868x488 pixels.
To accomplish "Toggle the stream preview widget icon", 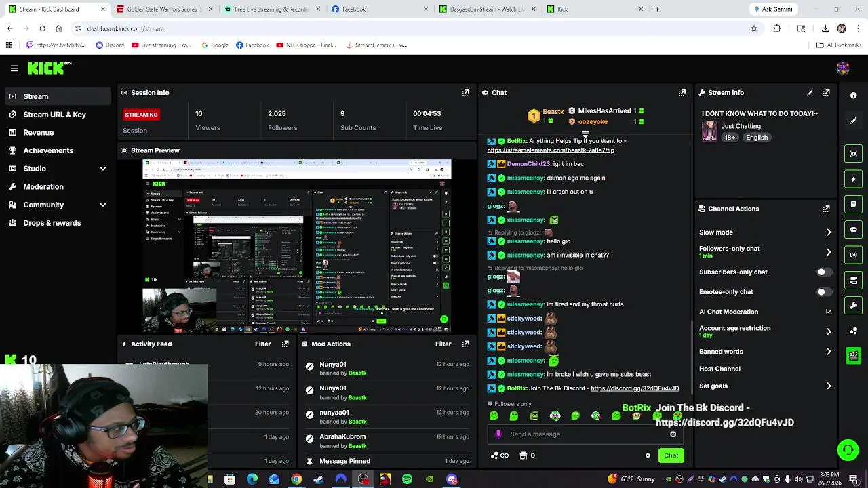I will pos(854,154).
